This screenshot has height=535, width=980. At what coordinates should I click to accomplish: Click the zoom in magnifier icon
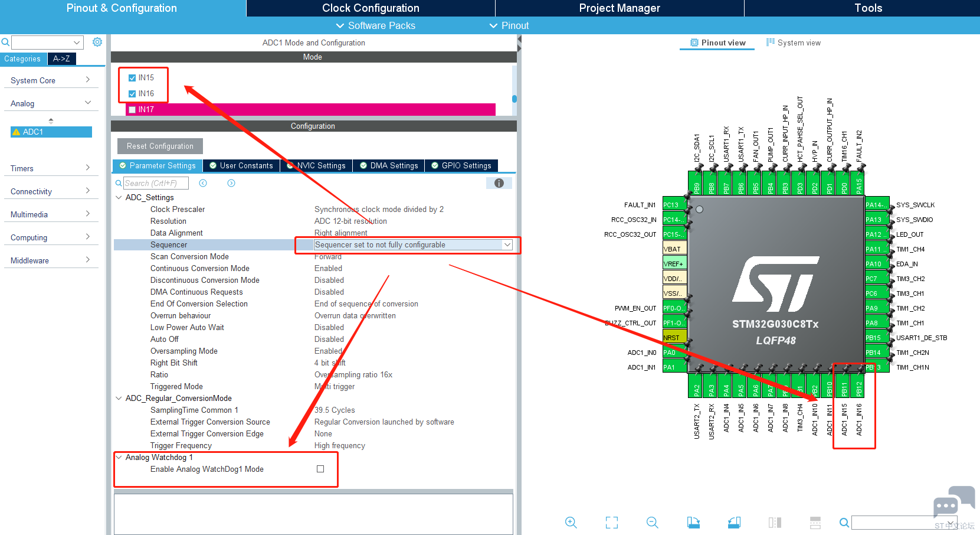[x=571, y=523]
